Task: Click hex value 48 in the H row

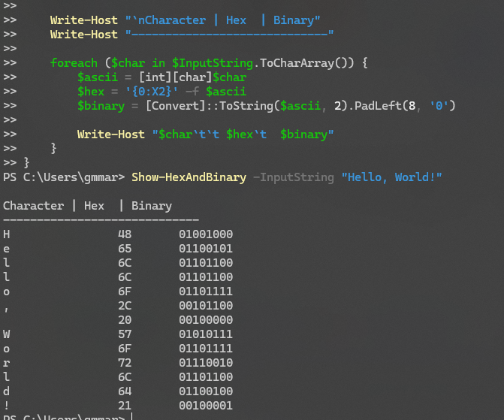Action: click(x=125, y=234)
